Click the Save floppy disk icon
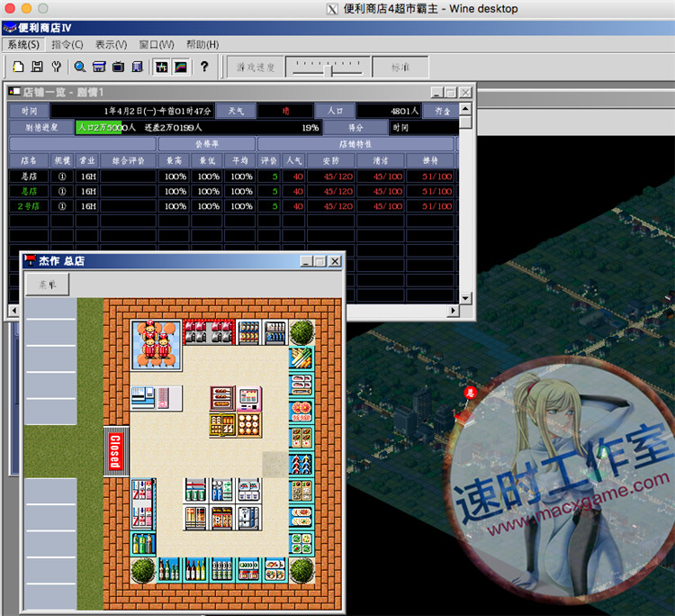The height and width of the screenshot is (616, 675). (x=37, y=67)
